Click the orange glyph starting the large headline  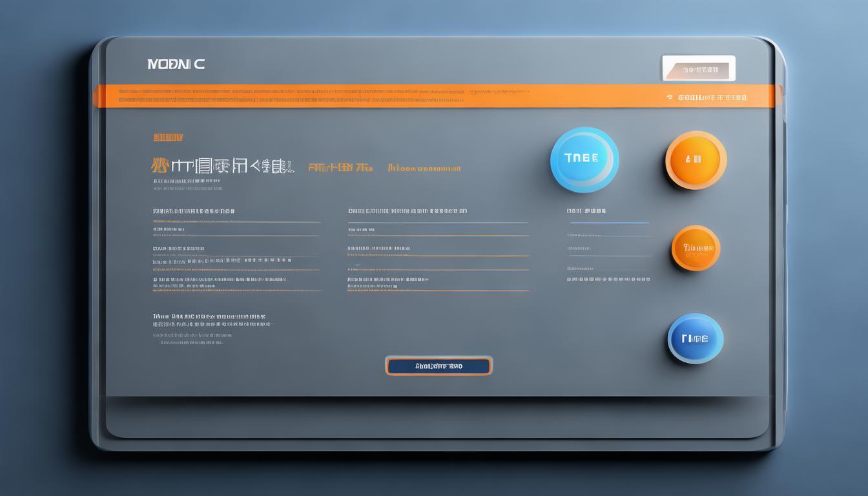point(159,166)
